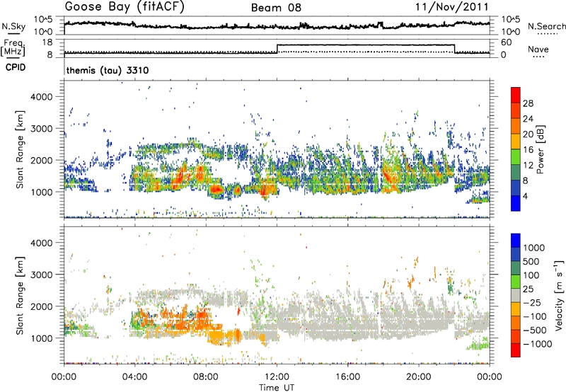Select the Freq. [MHz] axis label
566x392 pixels.
pyautogui.click(x=13, y=47)
